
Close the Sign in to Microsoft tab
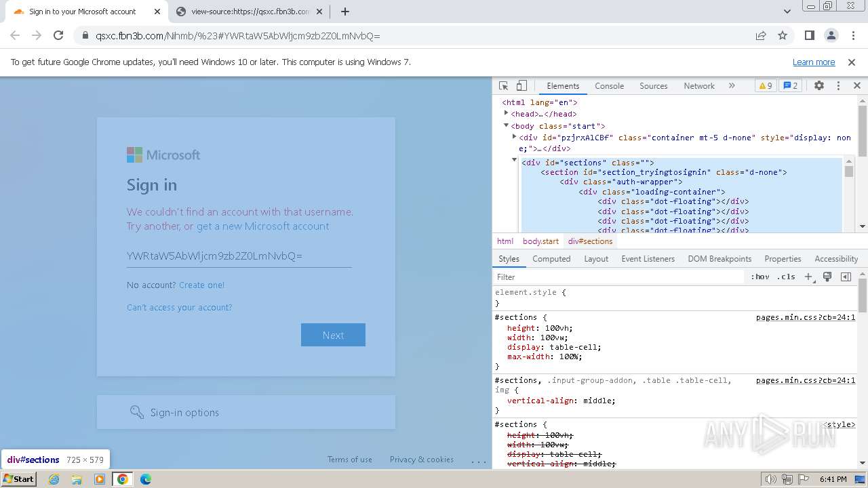(x=157, y=12)
